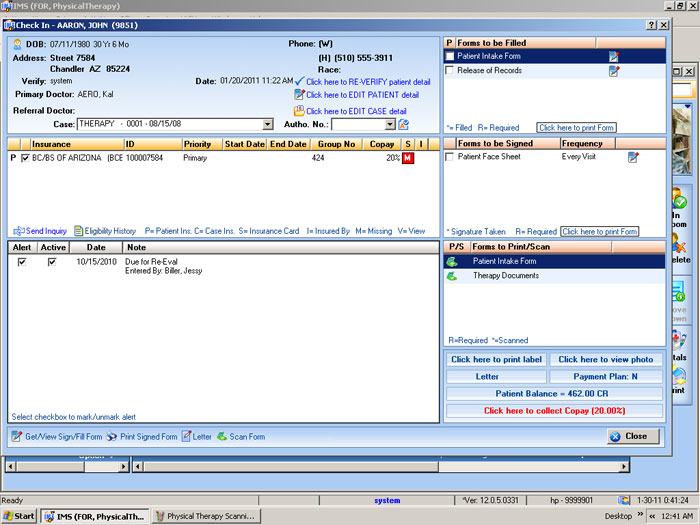Click the Priority column header
Screen dimensions: 700x525
tap(203, 144)
